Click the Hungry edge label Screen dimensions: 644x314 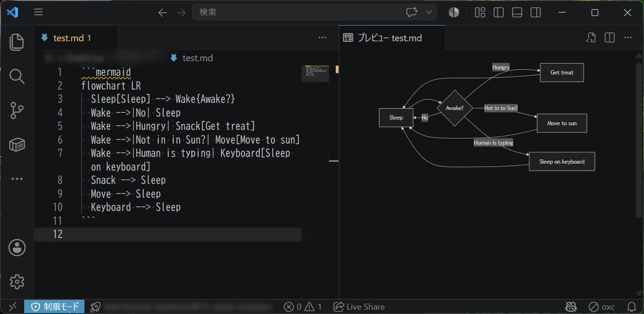(x=501, y=67)
